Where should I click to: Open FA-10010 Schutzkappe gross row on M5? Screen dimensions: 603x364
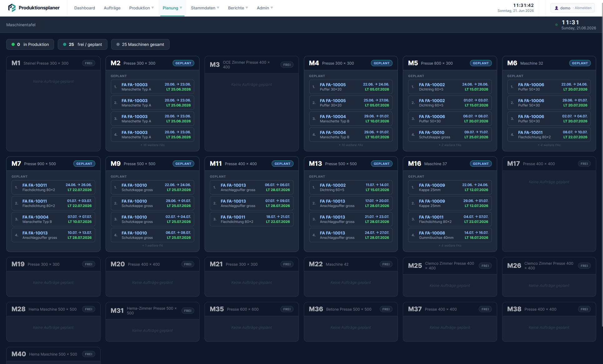click(450, 135)
